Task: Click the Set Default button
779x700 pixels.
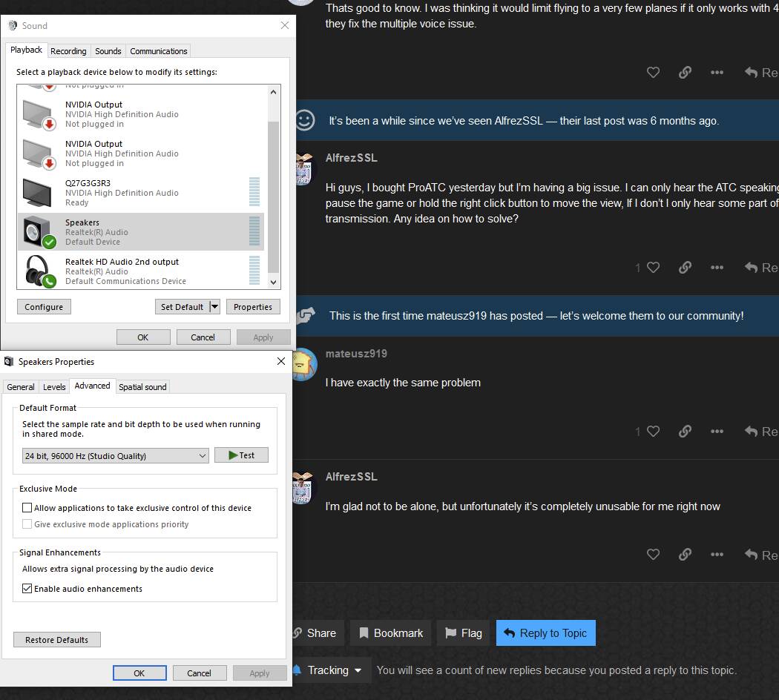Action: click(183, 307)
